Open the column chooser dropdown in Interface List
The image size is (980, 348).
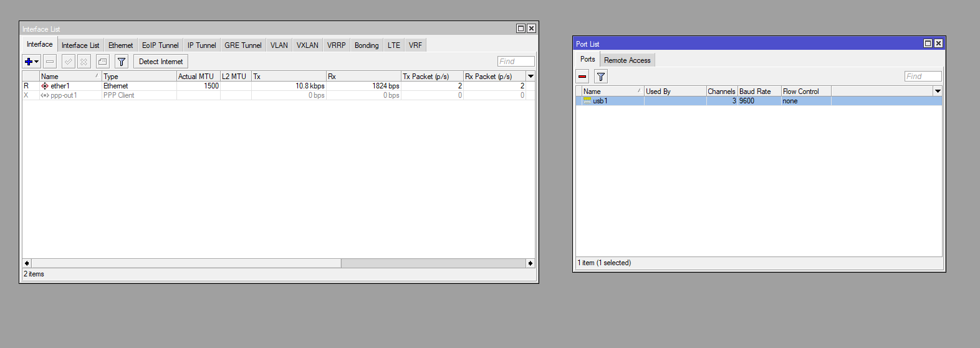[x=531, y=76]
